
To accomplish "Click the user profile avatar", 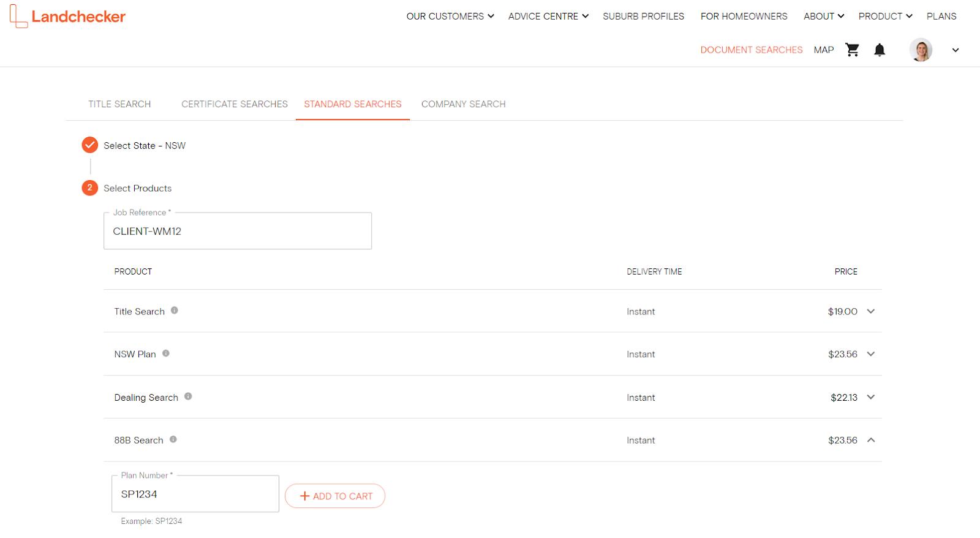I will pyautogui.click(x=921, y=50).
